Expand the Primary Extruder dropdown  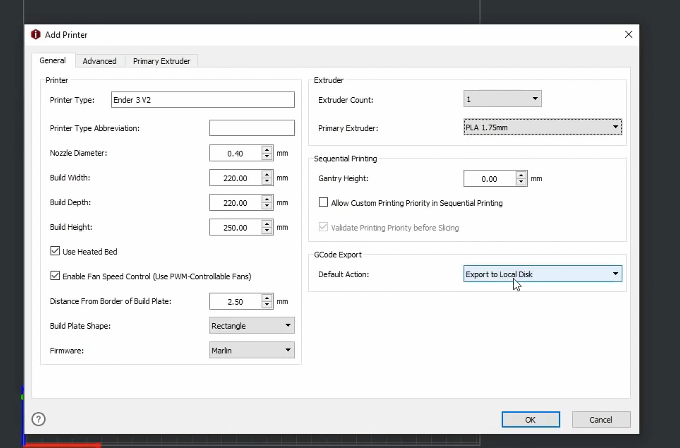point(543,127)
